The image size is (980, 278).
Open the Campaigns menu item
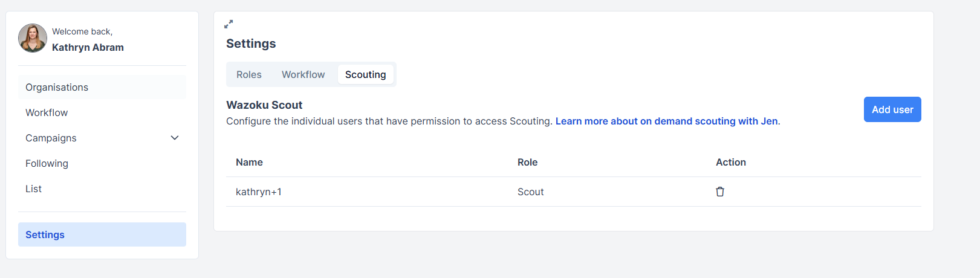[x=102, y=138]
